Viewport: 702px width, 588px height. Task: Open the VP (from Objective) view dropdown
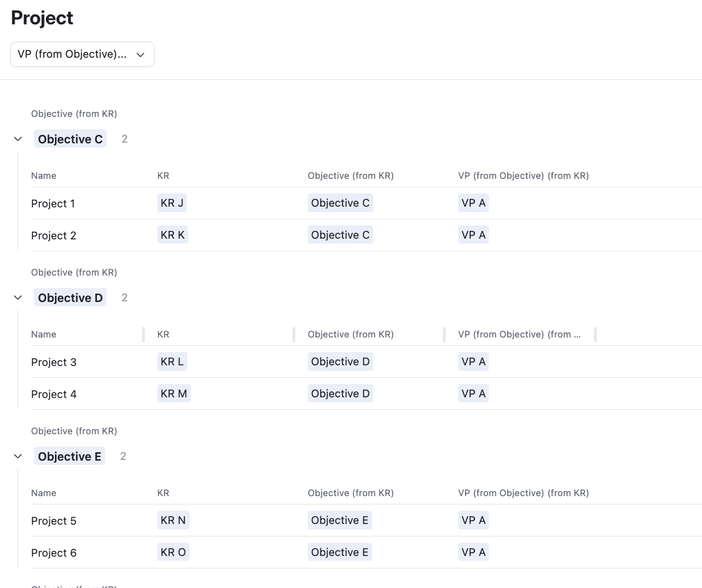(82, 54)
